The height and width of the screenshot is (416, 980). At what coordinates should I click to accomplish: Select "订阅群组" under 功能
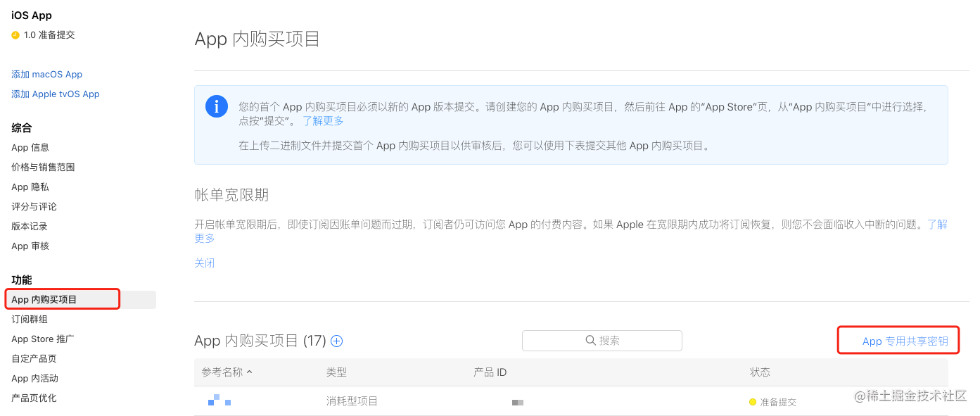29,319
